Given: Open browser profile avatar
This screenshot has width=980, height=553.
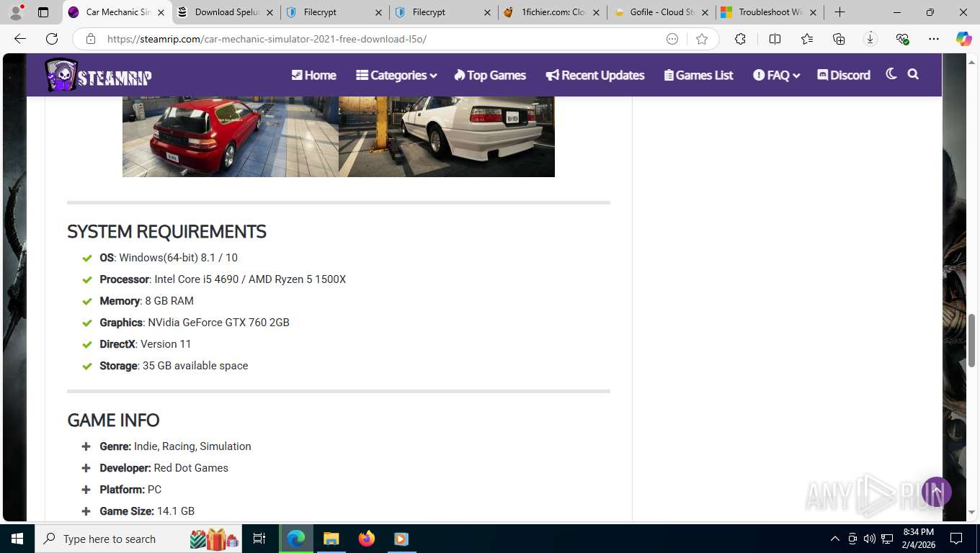Looking at the screenshot, I should click(17, 12).
